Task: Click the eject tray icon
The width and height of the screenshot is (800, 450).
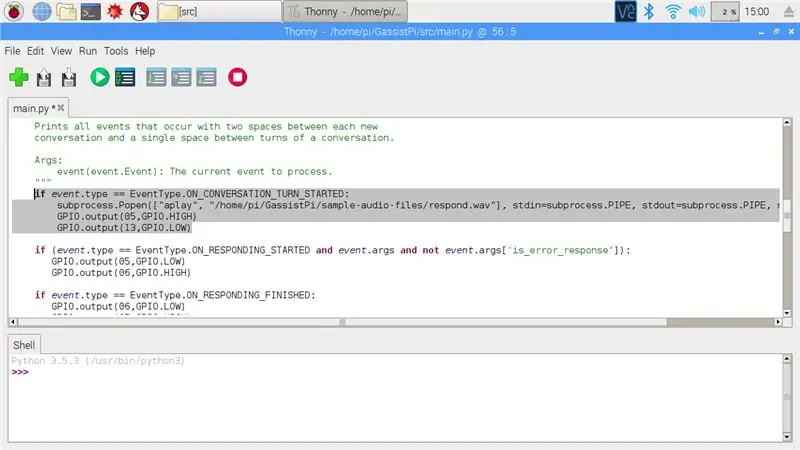Action: (x=788, y=12)
